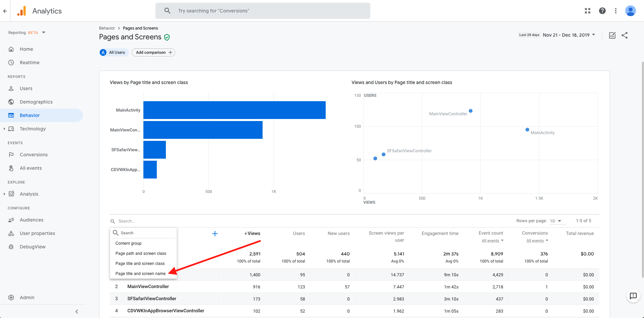This screenshot has height=318, width=644.
Task: Expand the Technology section in sidebar
Action: 4,129
